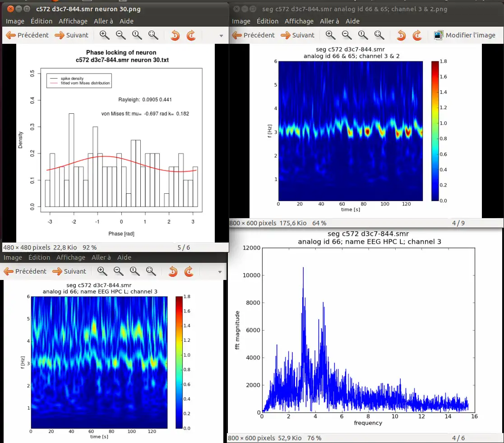Click the colorbar beside the channel 3 & 2 spectrogram
The width and height of the screenshot is (504, 443).
[x=435, y=131]
